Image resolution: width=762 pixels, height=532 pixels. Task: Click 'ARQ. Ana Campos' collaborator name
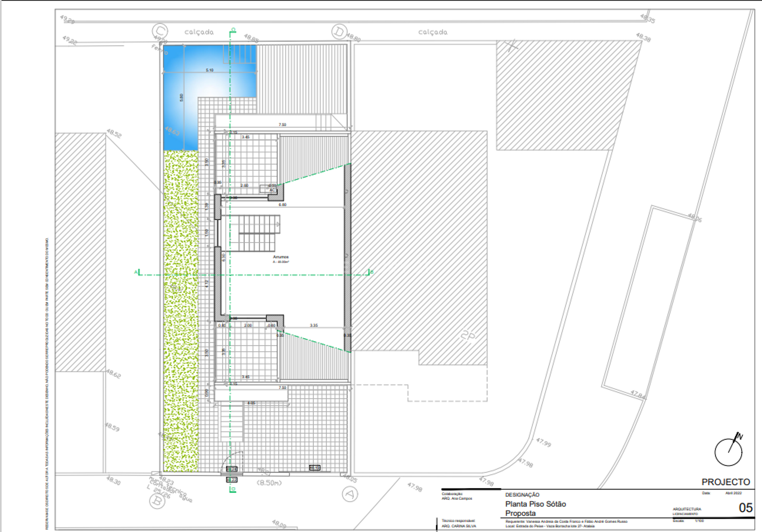click(457, 498)
